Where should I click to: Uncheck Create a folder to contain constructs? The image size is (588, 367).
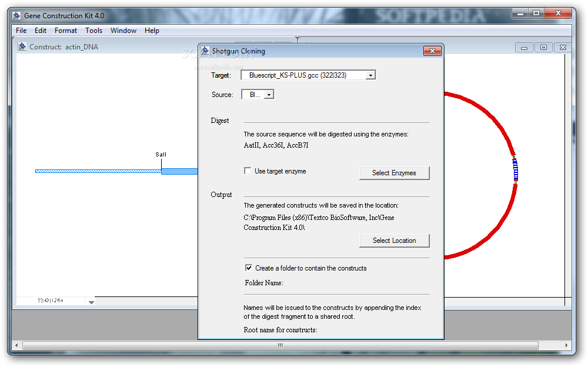pos(249,268)
